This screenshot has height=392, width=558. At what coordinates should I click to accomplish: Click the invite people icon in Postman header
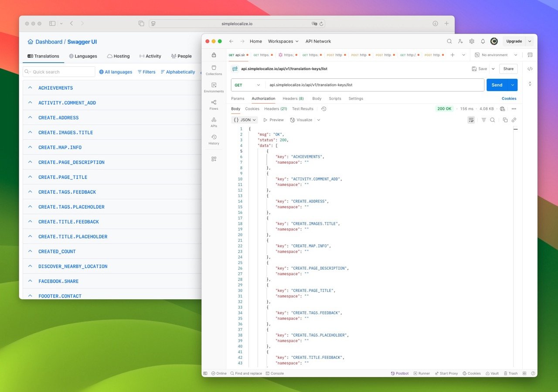(460, 41)
